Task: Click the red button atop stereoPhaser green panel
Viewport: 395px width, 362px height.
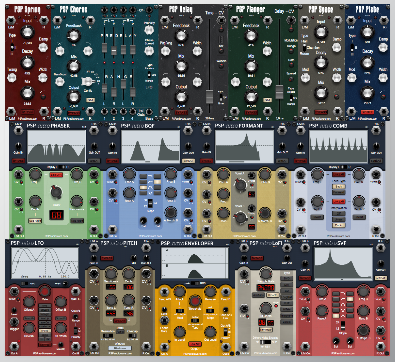Action: click(x=56, y=175)
